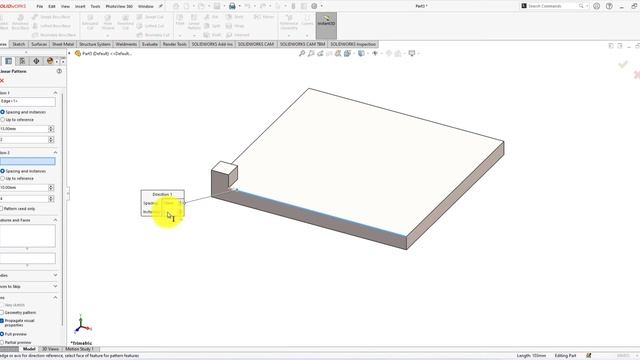Click the Apply Scene icon
The width and height of the screenshot is (640, 360).
tap(398, 53)
